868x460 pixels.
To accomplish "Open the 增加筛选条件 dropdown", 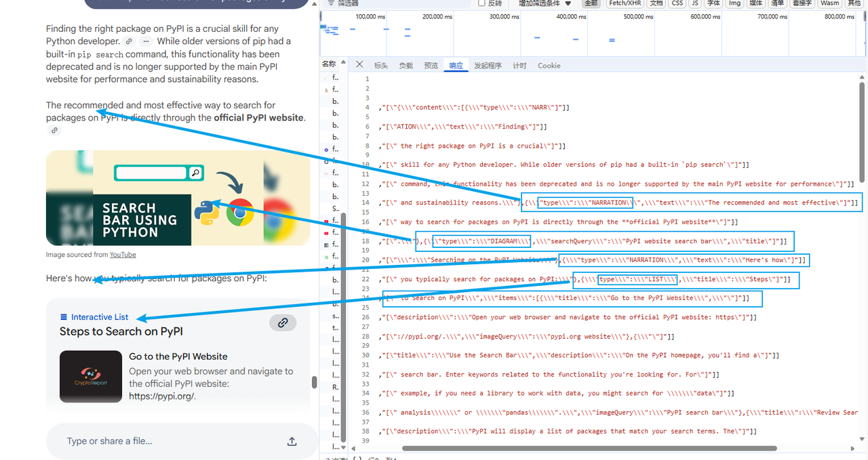I will 545,3.
